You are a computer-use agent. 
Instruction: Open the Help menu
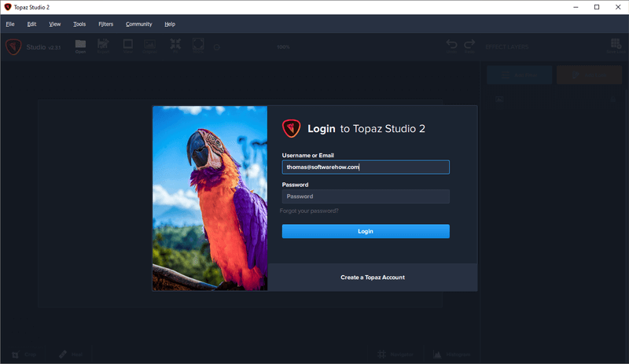[x=170, y=24]
